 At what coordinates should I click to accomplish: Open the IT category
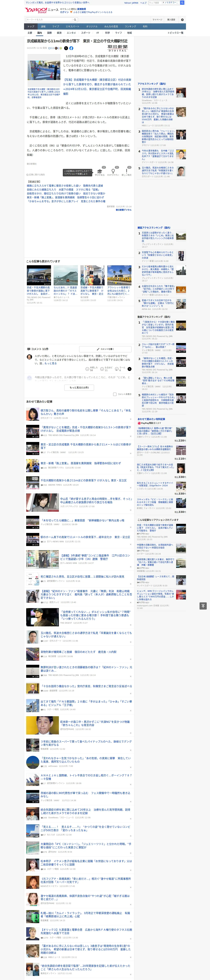pyautogui.click(x=98, y=33)
